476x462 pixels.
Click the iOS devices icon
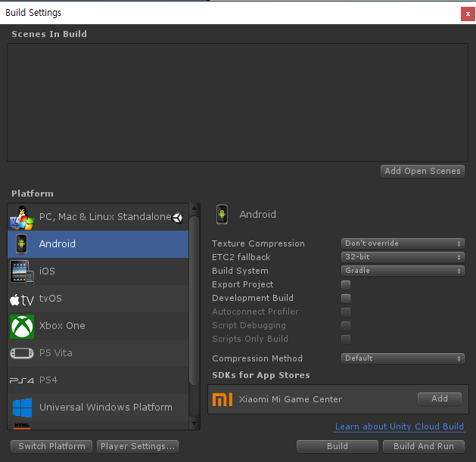(21, 271)
